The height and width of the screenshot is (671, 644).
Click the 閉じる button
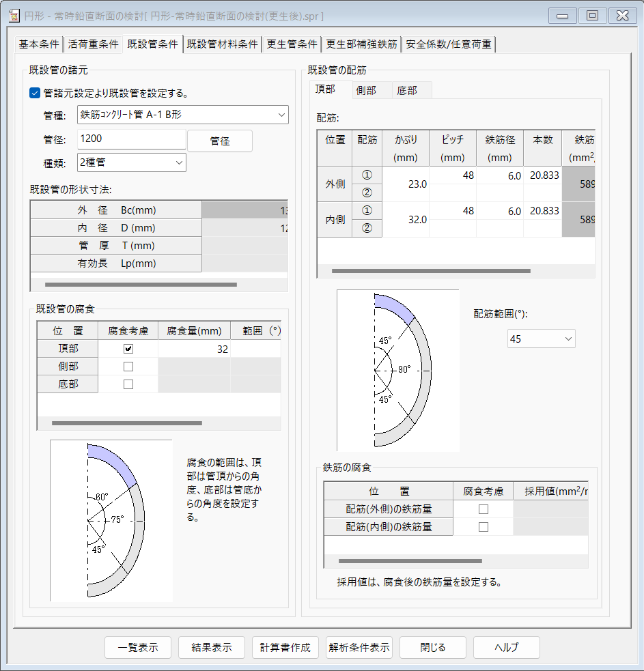pos(433,648)
